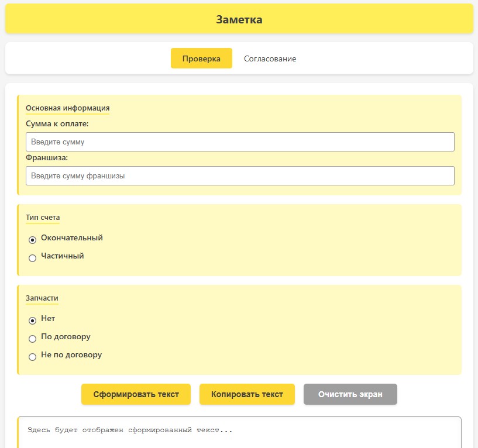Select the Частичный radio button circle
The height and width of the screenshot is (448, 478).
pyautogui.click(x=33, y=258)
